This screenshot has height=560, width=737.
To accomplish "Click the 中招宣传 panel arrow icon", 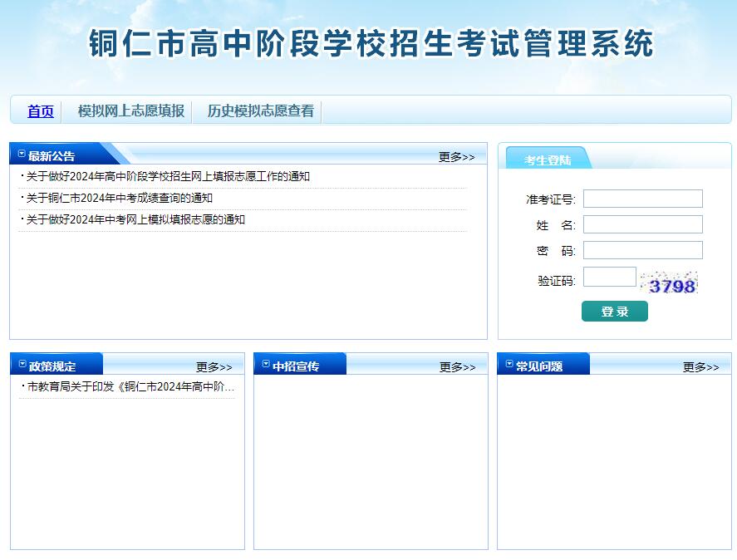I will (x=266, y=365).
